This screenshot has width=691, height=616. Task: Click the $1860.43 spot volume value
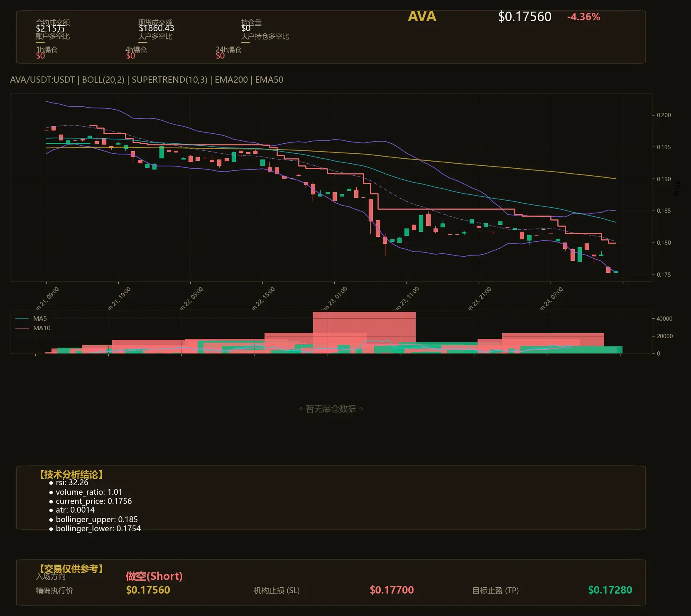[x=156, y=28]
